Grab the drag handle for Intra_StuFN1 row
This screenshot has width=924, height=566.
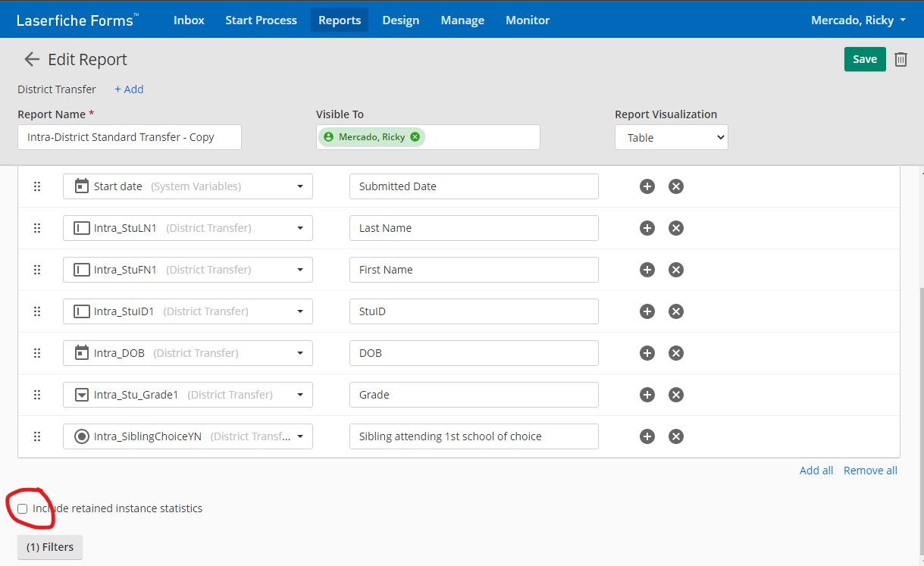[x=37, y=270]
